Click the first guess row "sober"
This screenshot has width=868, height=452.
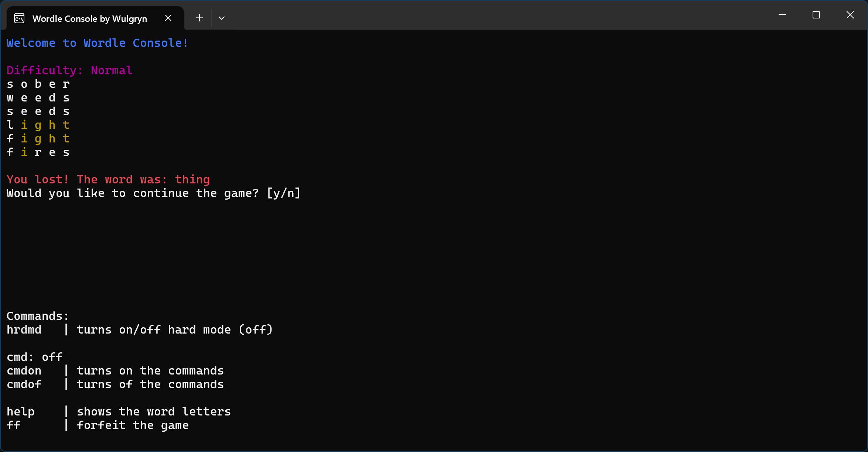pyautogui.click(x=38, y=84)
